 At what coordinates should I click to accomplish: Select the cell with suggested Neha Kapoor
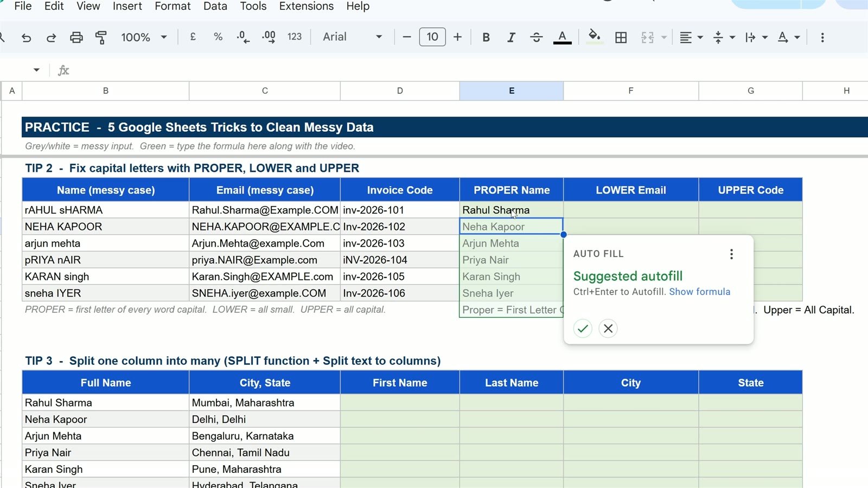click(x=511, y=227)
